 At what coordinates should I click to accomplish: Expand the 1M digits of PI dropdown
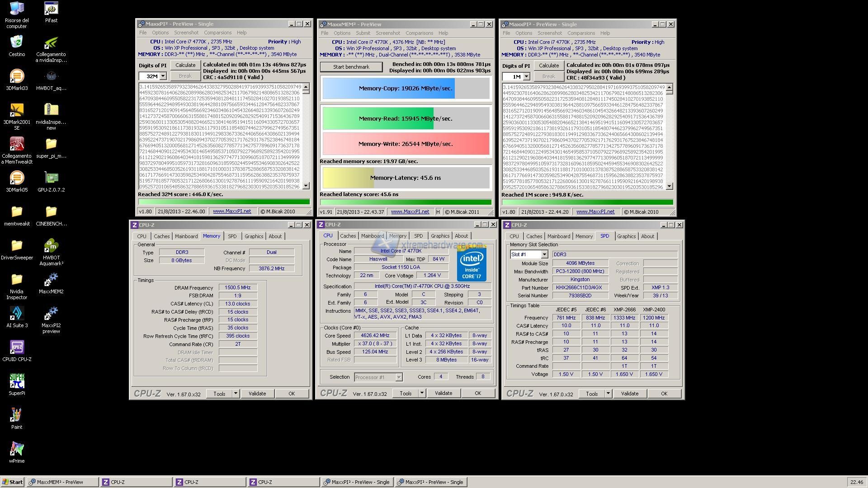point(526,77)
